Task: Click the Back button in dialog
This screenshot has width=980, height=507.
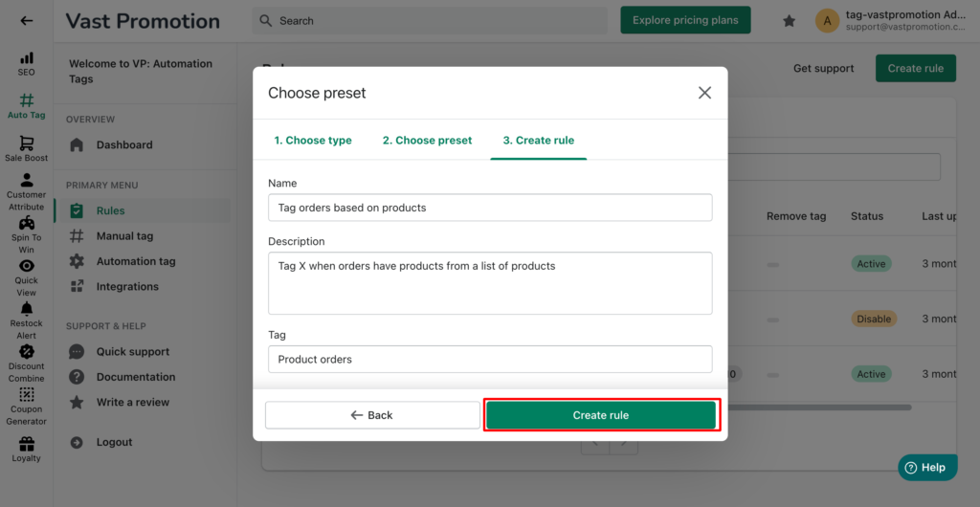Action: tap(372, 415)
